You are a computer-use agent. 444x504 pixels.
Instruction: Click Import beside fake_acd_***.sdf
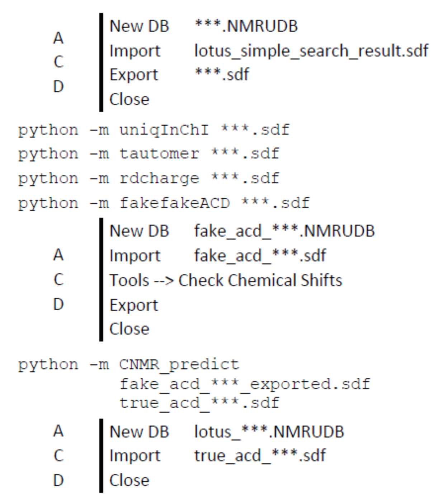coord(135,256)
